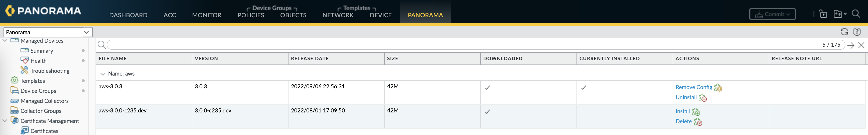This screenshot has width=868, height=135.
Task: Click the Remove Config link
Action: click(x=693, y=87)
